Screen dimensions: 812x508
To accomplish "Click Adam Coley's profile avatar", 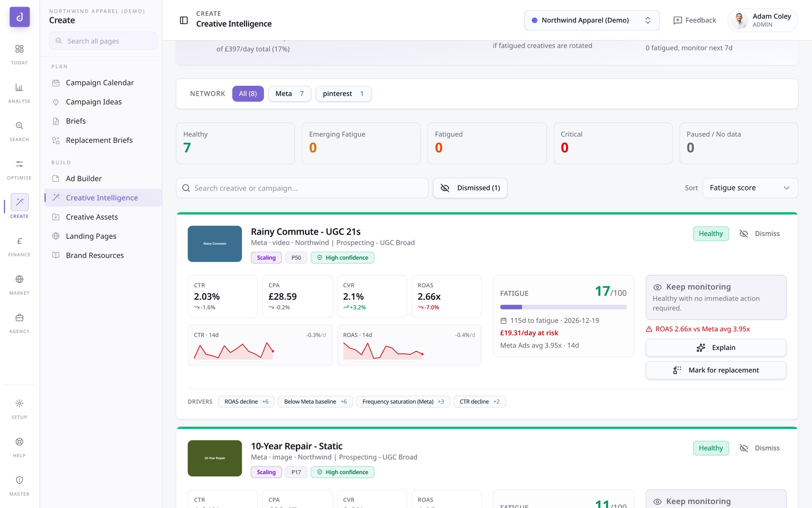I will pos(740,20).
